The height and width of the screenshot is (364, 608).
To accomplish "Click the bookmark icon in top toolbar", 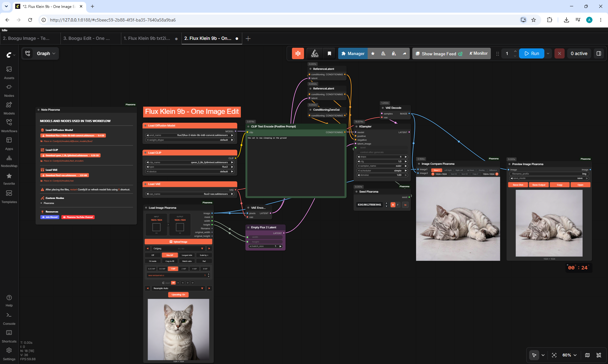I will [x=329, y=53].
